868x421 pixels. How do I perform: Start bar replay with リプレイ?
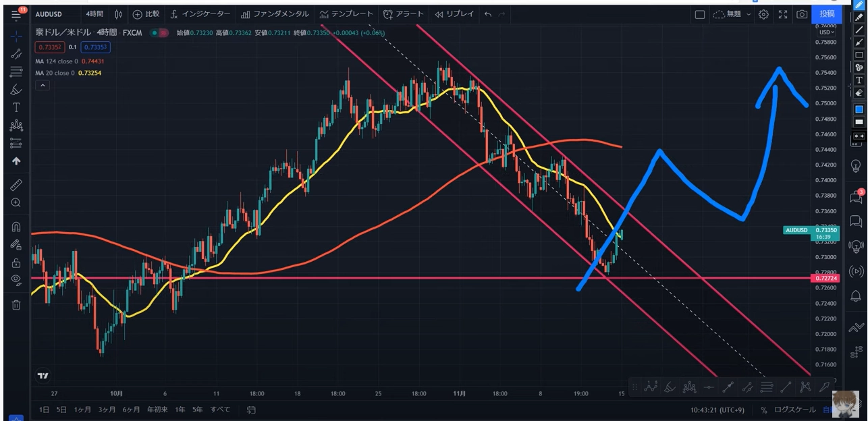click(454, 14)
